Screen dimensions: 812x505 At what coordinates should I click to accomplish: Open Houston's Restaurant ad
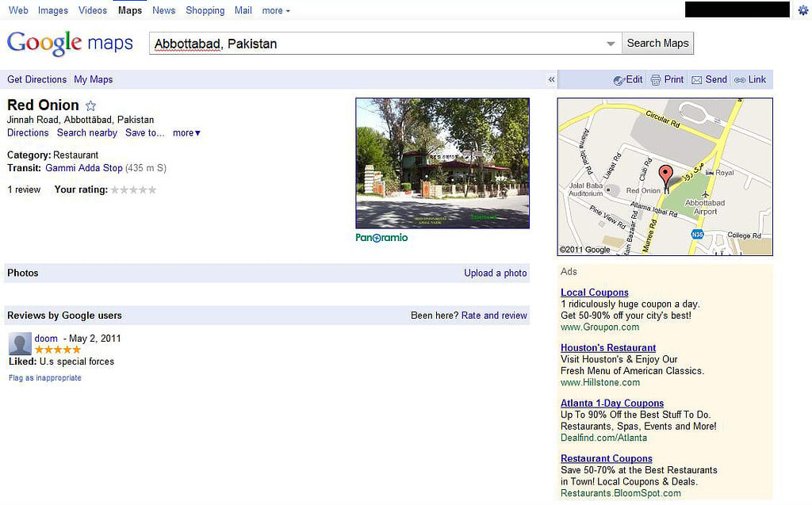tap(608, 348)
